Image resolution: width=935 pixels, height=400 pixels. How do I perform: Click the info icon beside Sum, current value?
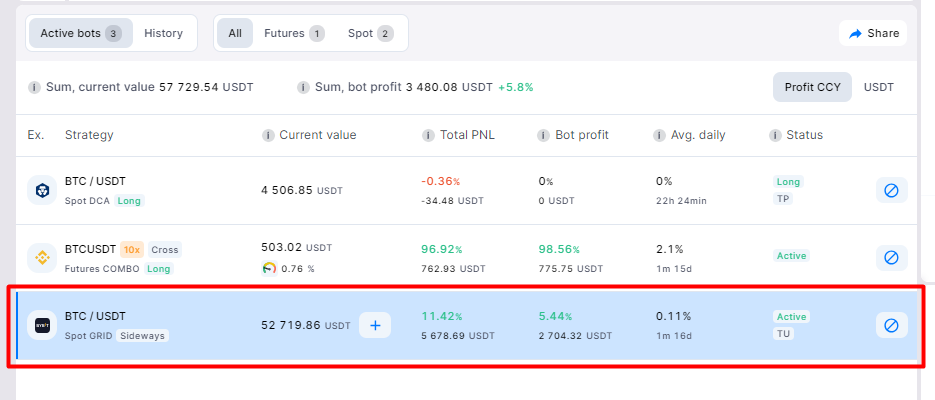35,87
